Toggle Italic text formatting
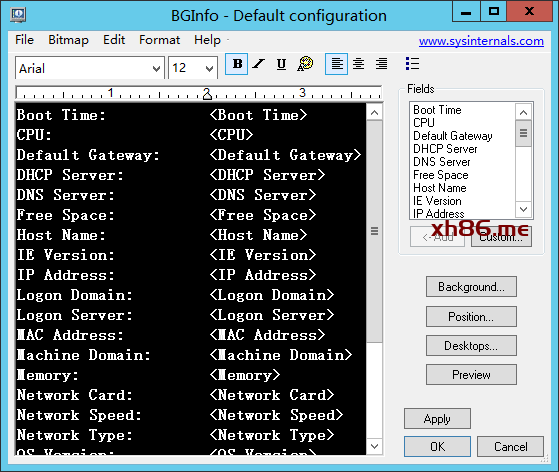The height and width of the screenshot is (472, 559). click(x=258, y=64)
